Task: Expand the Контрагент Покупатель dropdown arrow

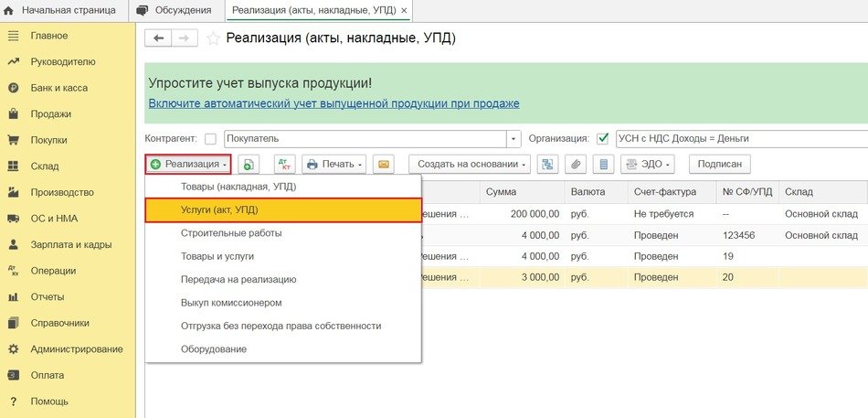Action: coord(514,139)
